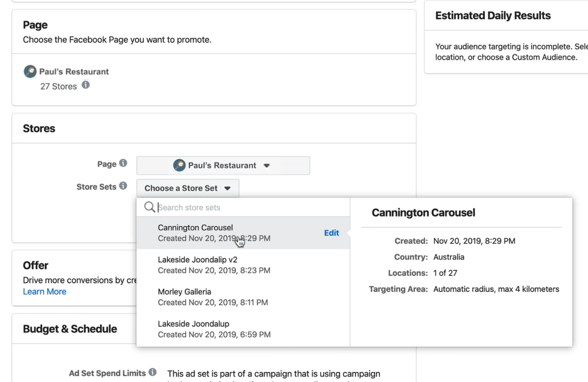Click 'Nov 20, 2019, 8:29 PM' created value in details
The image size is (588, 382).
(x=474, y=241)
